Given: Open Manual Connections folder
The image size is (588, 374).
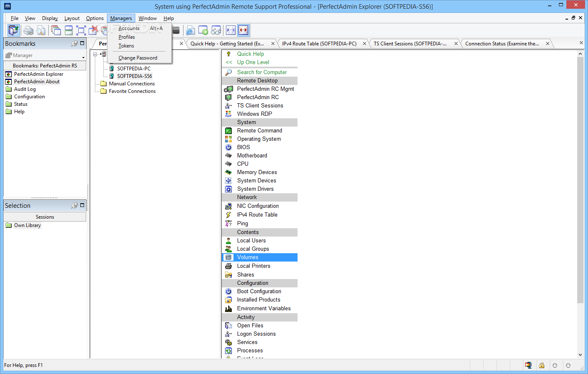Looking at the screenshot, I should point(132,84).
